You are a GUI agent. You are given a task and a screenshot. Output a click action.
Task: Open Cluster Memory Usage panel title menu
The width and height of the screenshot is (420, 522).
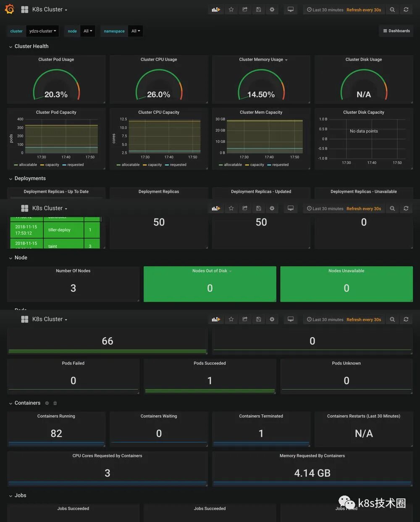pyautogui.click(x=263, y=60)
